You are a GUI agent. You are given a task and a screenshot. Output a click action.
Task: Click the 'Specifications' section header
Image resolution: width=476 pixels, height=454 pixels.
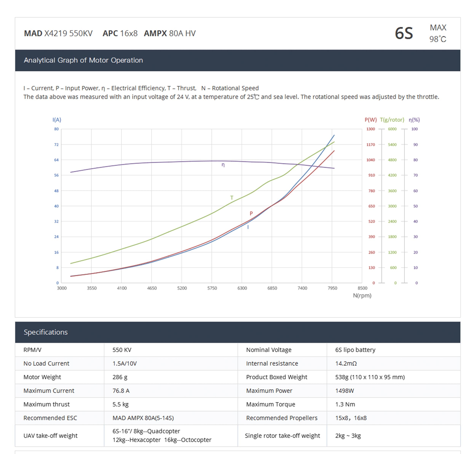(46, 332)
